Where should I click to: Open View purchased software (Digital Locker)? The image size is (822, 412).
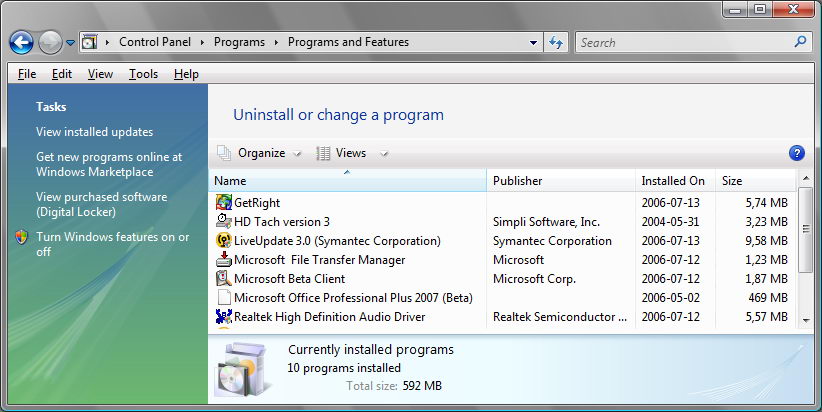[102, 204]
